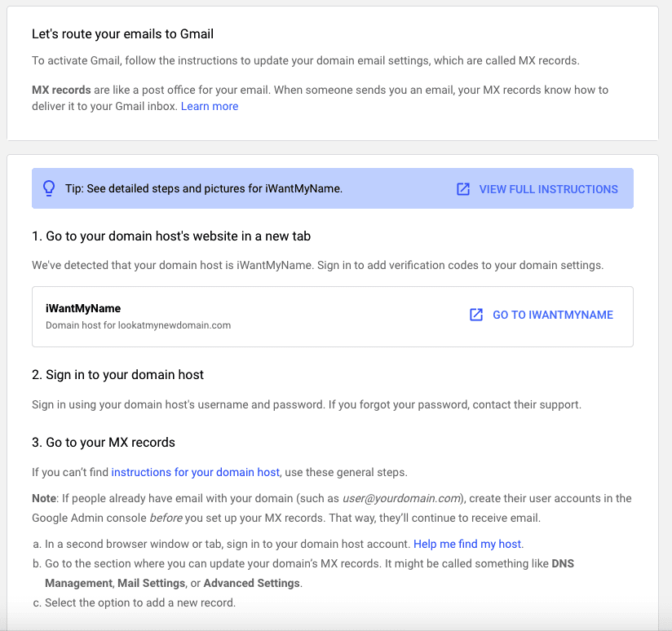Image resolution: width=672 pixels, height=631 pixels.
Task: Open VIEW FULL INSTRUCTIONS
Action: tap(548, 189)
